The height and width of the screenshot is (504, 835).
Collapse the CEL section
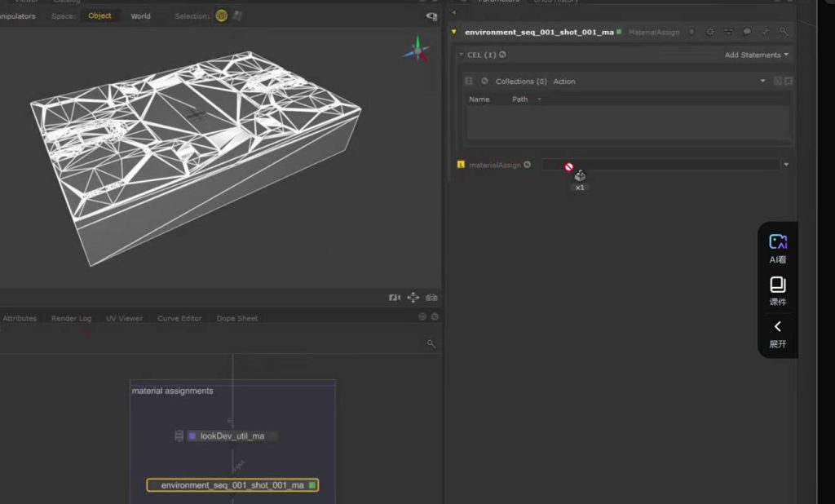[462, 55]
